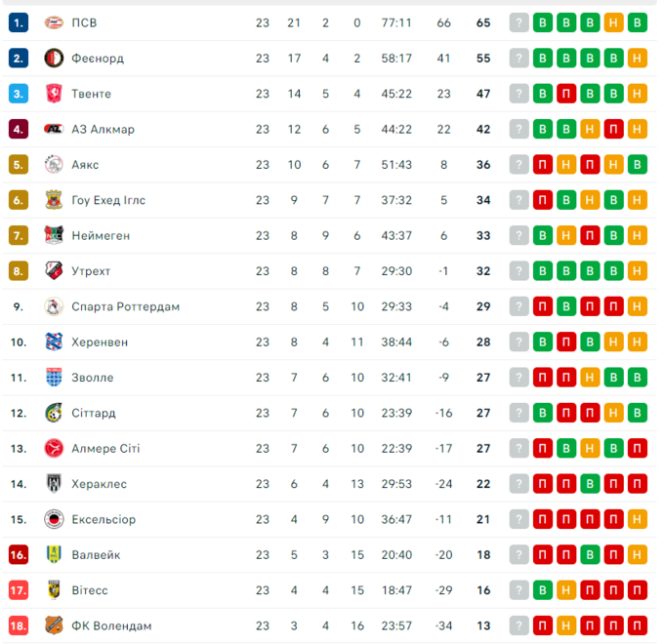
Task: Click the red position 16 badge
Action: point(19,555)
